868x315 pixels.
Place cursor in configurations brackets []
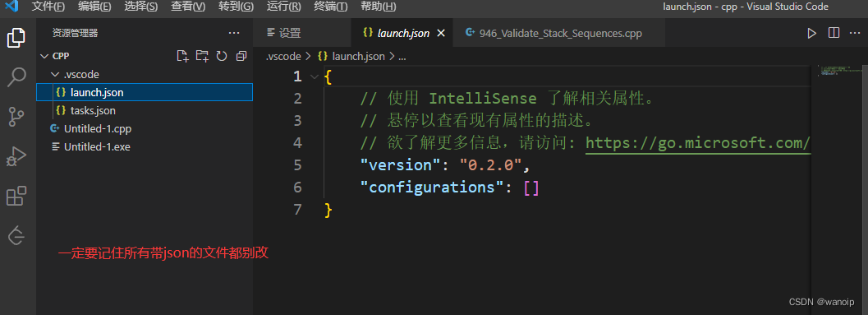point(531,188)
